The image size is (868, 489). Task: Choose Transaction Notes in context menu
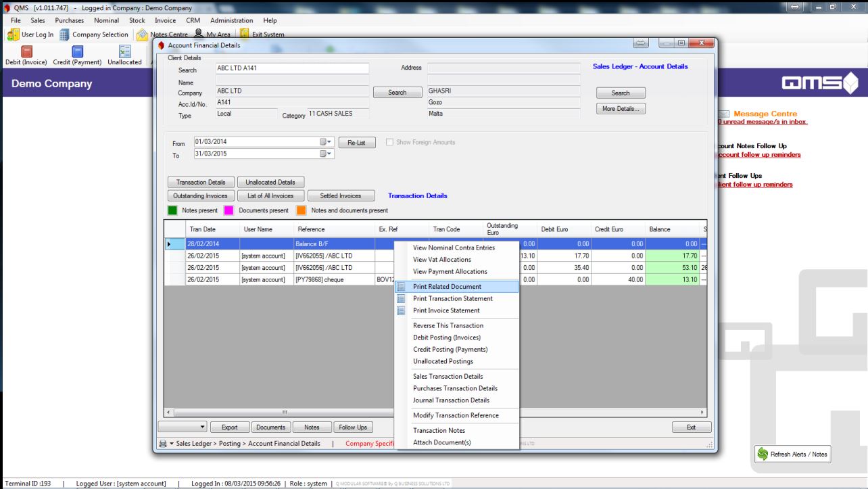(457, 431)
